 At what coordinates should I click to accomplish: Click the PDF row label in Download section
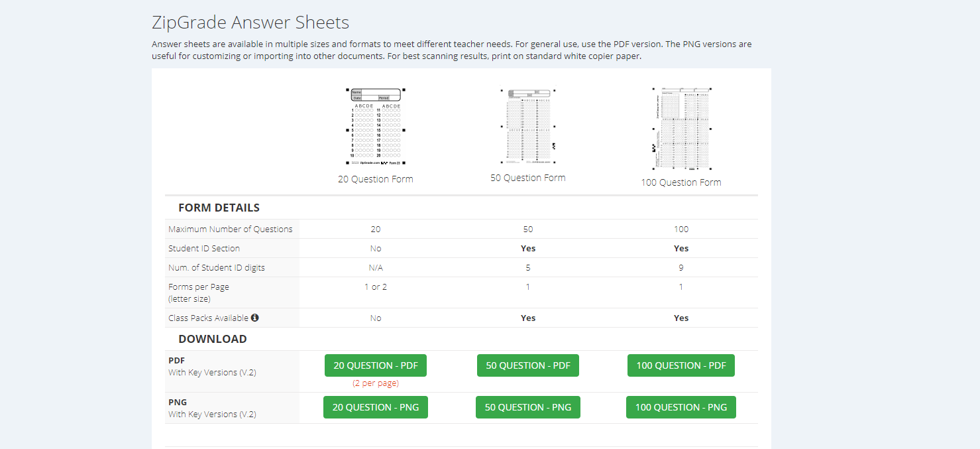(176, 360)
